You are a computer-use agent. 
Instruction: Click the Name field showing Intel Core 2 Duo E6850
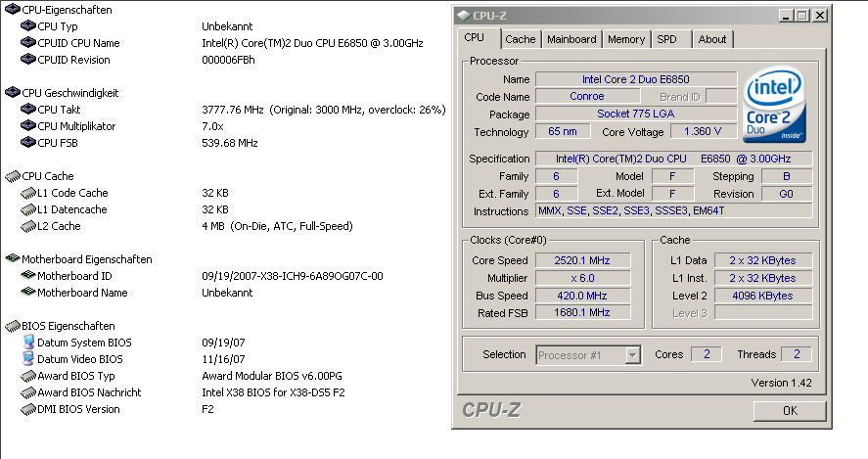[x=636, y=79]
